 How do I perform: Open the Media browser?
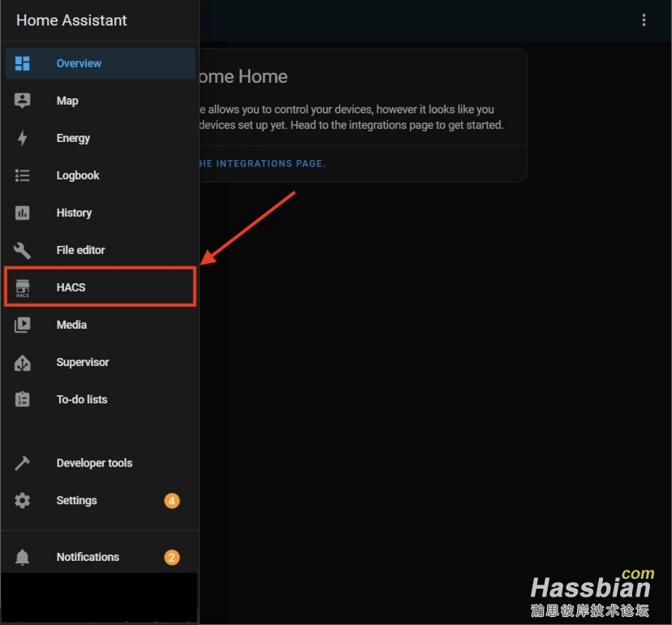101,325
